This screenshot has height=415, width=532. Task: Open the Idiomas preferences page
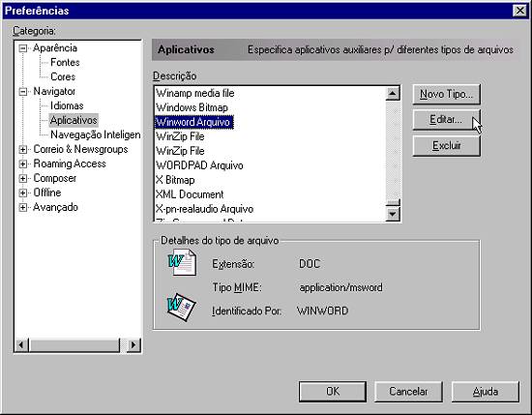tap(67, 105)
